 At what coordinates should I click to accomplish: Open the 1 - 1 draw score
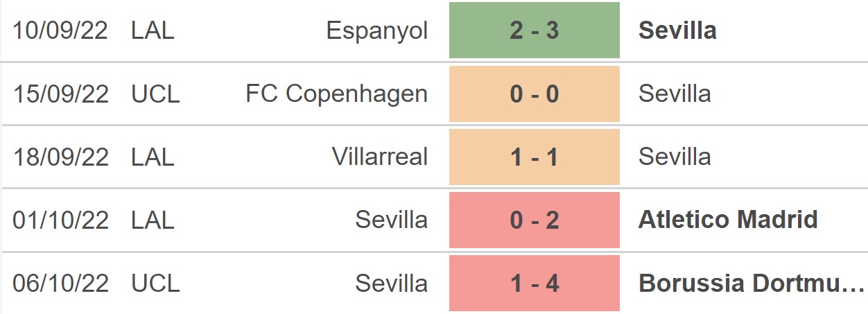point(534,157)
